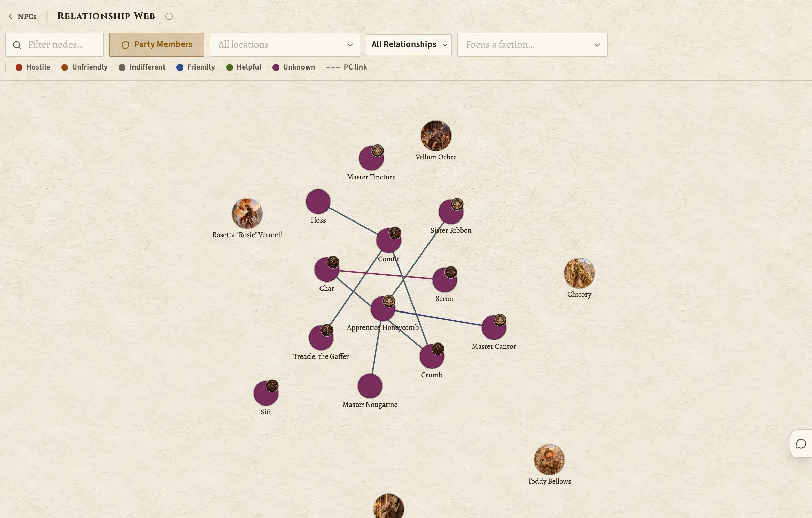Click the faction badge on Sift node
Image resolution: width=812 pixels, height=518 pixels.
(x=272, y=386)
